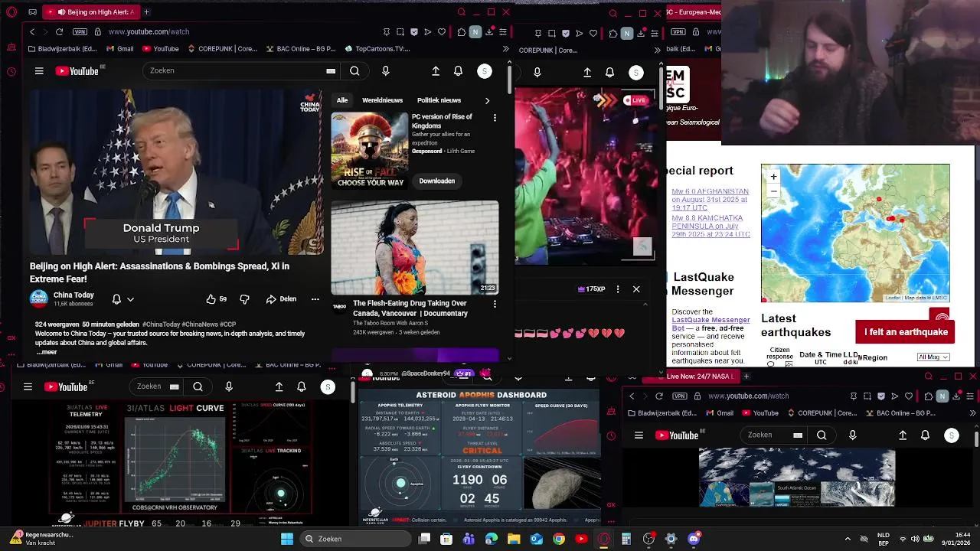Open the Windows Start menu
The width and height of the screenshot is (980, 551).
click(287, 539)
